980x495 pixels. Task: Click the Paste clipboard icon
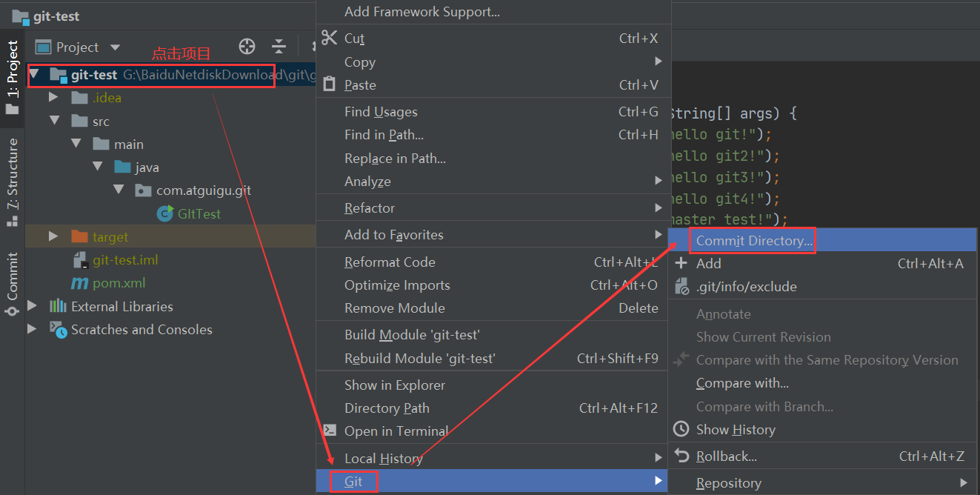330,84
